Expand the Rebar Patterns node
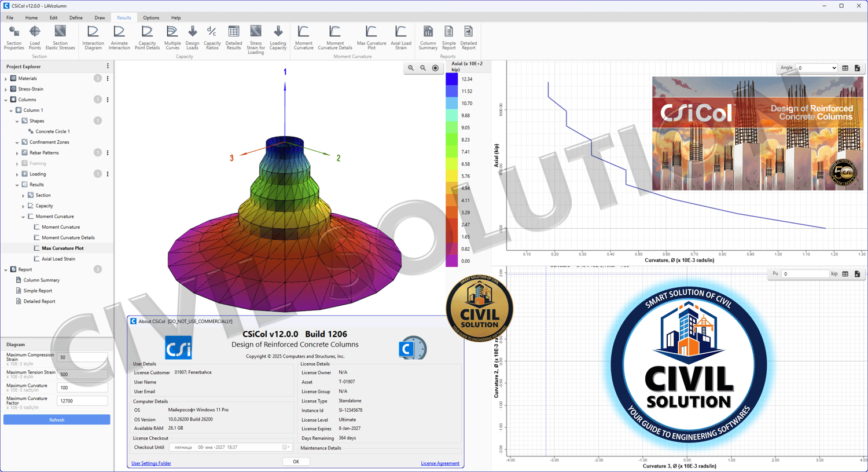 (x=17, y=153)
